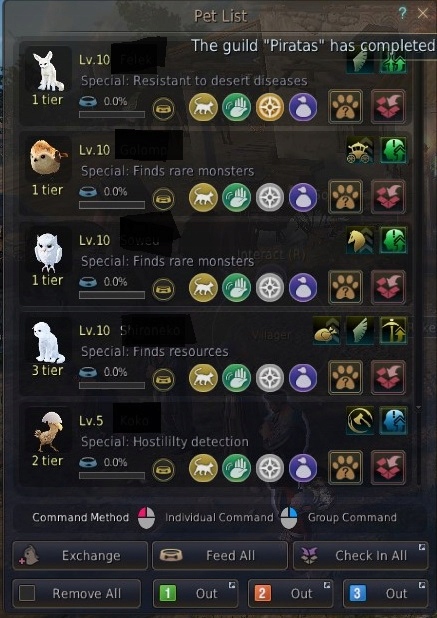Viewport: 437px width, 618px height.
Task: Tick the Remove All checkbox
Action: (x=27, y=593)
